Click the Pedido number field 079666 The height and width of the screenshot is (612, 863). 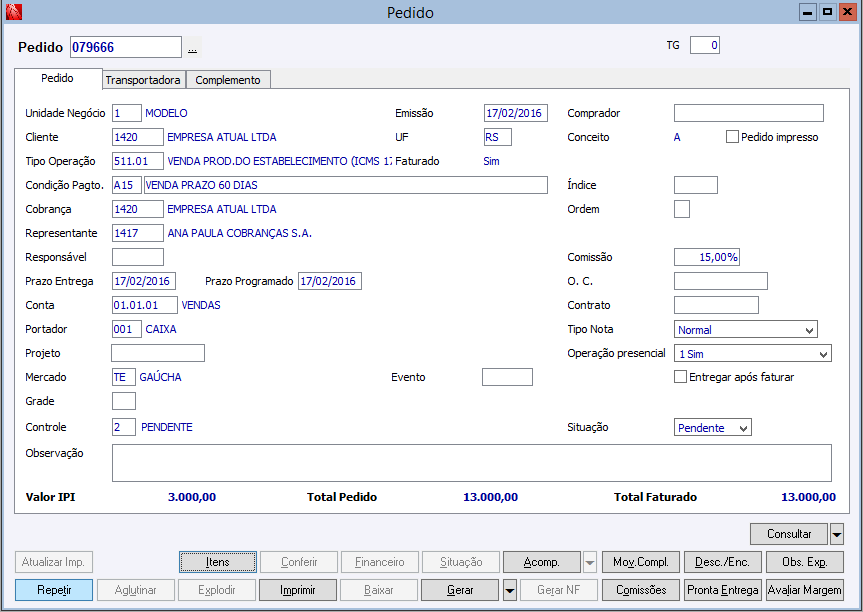tap(125, 47)
